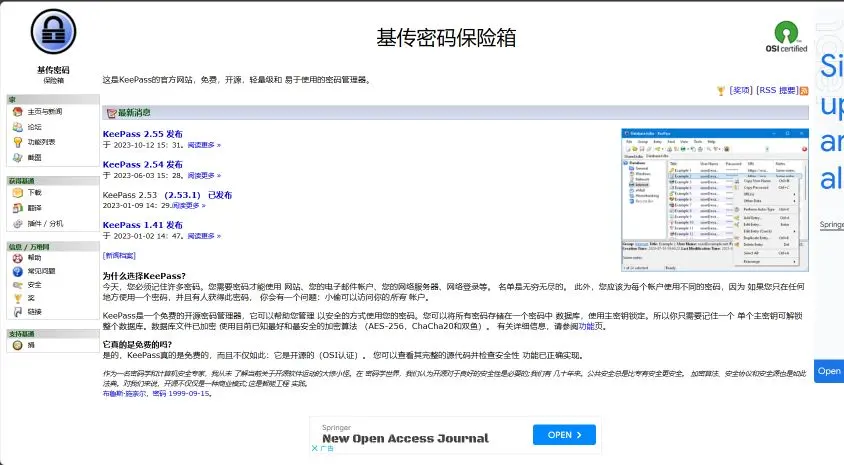Click the 下载 download box icon
Viewport: 844px width, 465px height.
coord(18,193)
